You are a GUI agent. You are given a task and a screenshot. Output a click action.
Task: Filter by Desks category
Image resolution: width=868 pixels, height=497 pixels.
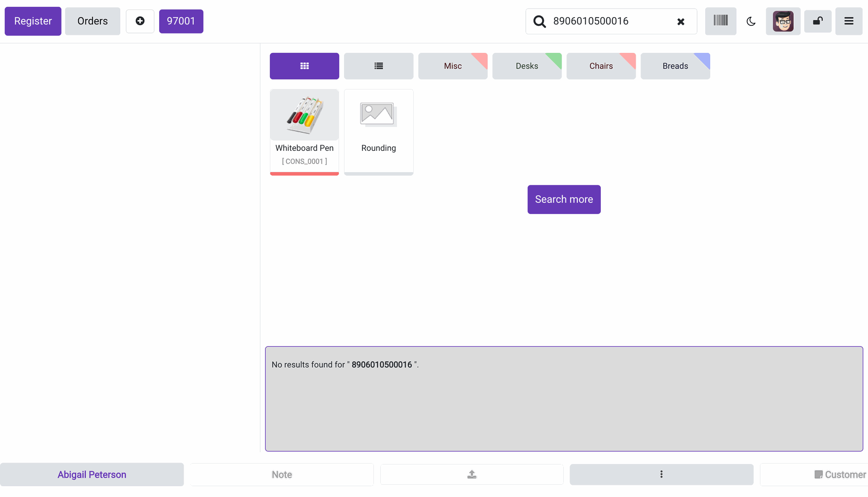527,66
